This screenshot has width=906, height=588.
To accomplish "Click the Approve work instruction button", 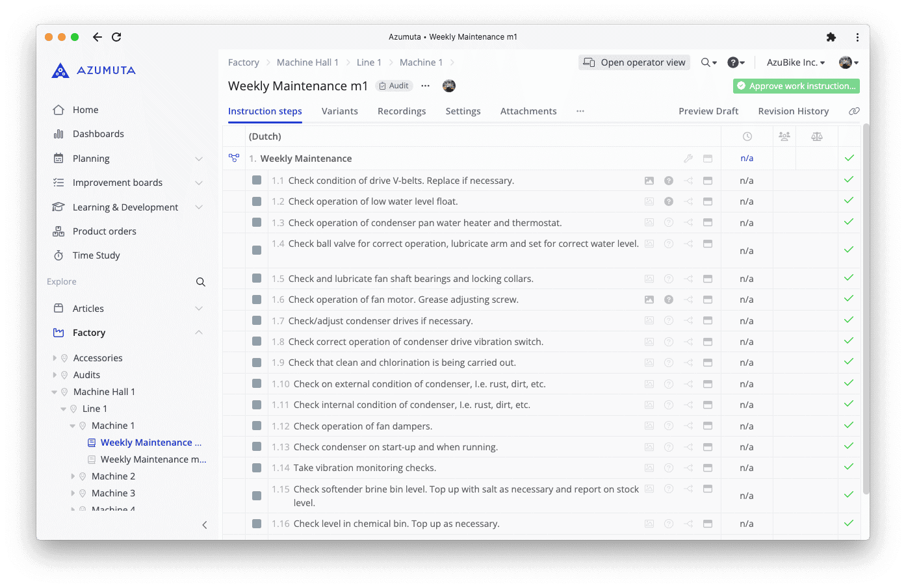I will (796, 86).
